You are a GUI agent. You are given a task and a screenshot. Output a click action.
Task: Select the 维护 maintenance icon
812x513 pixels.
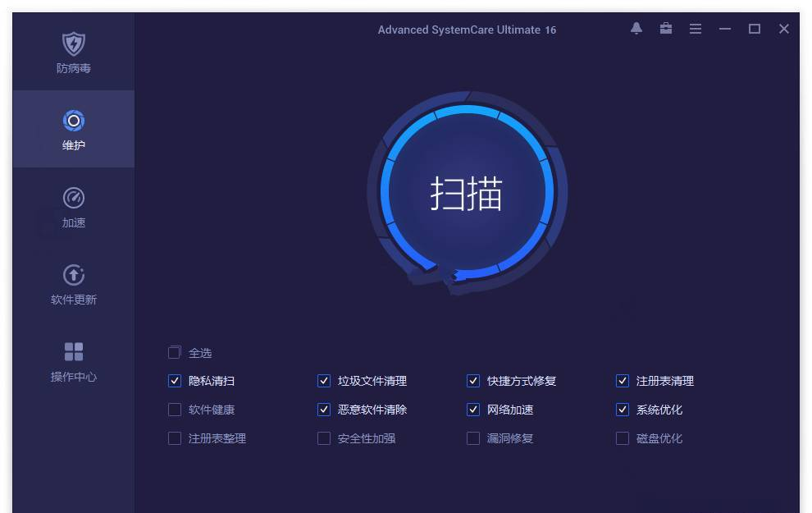[74, 121]
